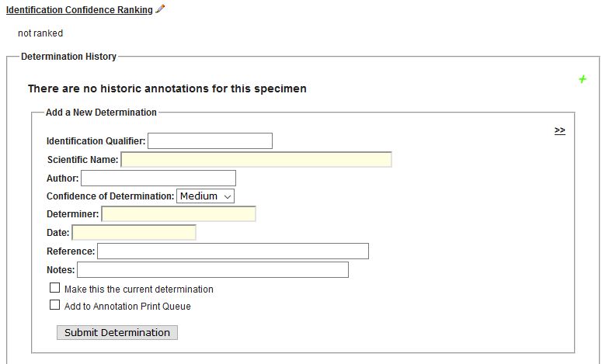Open the Identification Confidence Ranking link

[x=79, y=10]
